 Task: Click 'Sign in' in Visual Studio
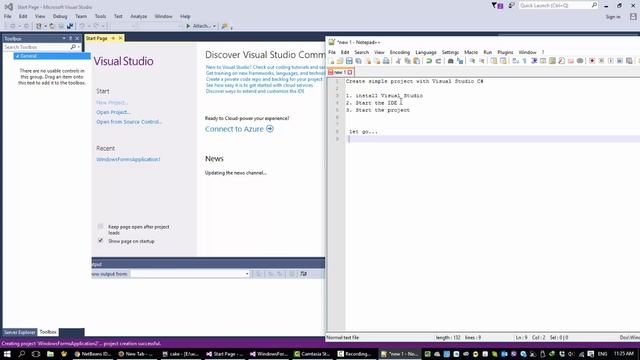[613, 17]
